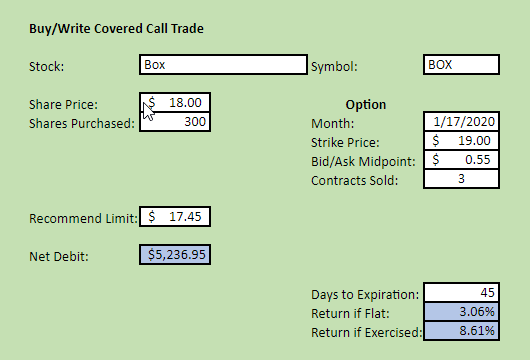The width and height of the screenshot is (530, 363).
Task: Select the Option section header text
Action: coord(366,105)
